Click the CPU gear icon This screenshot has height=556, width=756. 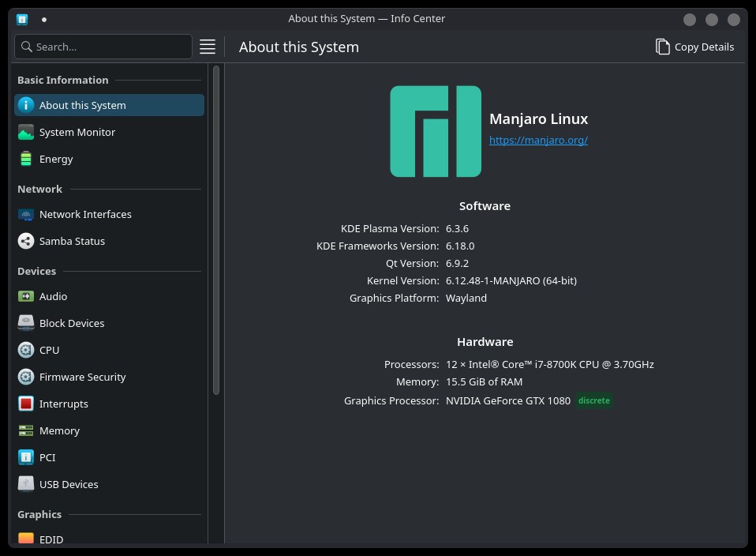coord(26,350)
